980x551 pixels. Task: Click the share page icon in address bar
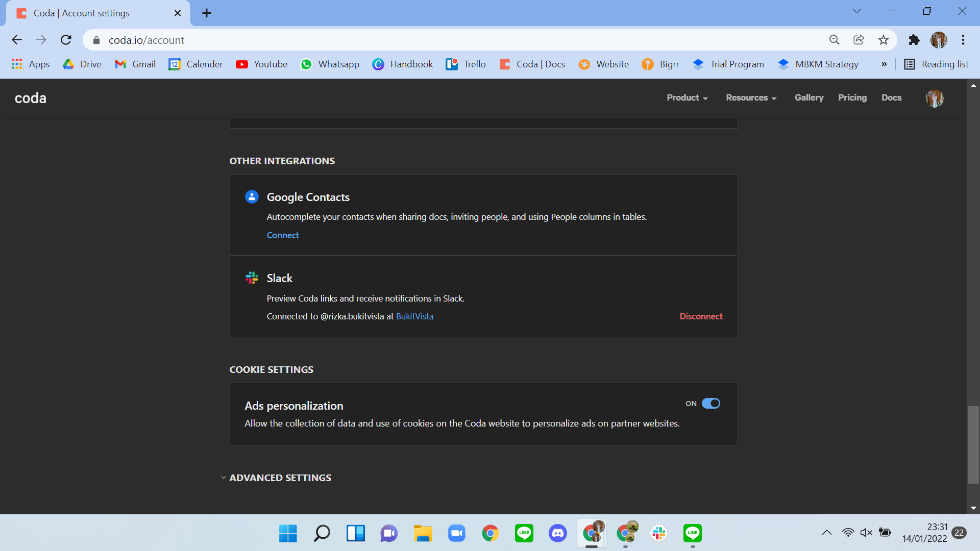(859, 40)
